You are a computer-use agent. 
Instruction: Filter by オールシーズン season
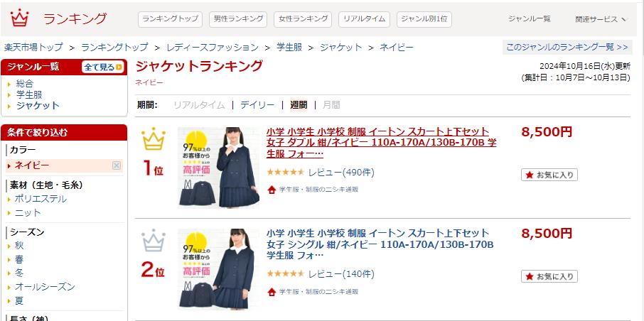click(x=45, y=287)
